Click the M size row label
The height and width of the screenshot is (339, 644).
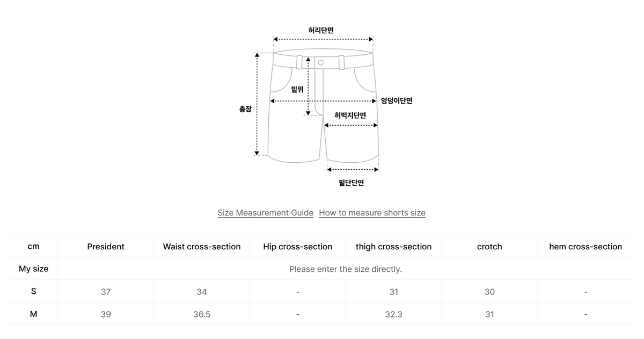point(33,314)
